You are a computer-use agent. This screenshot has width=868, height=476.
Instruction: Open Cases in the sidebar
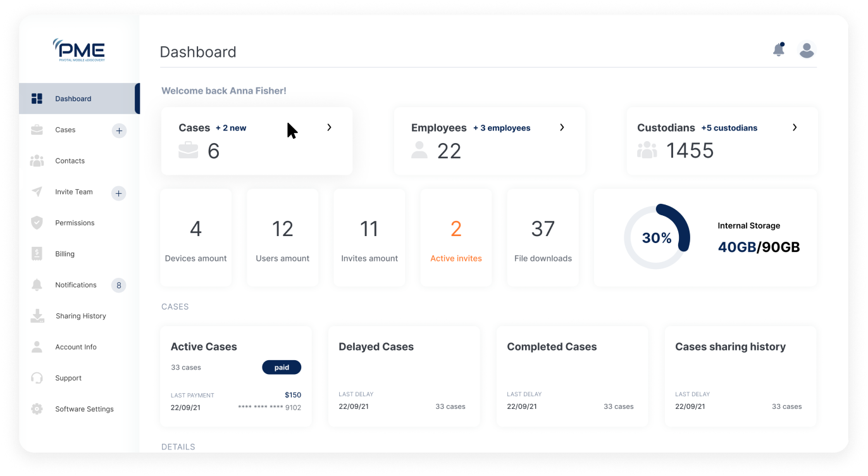(x=65, y=130)
